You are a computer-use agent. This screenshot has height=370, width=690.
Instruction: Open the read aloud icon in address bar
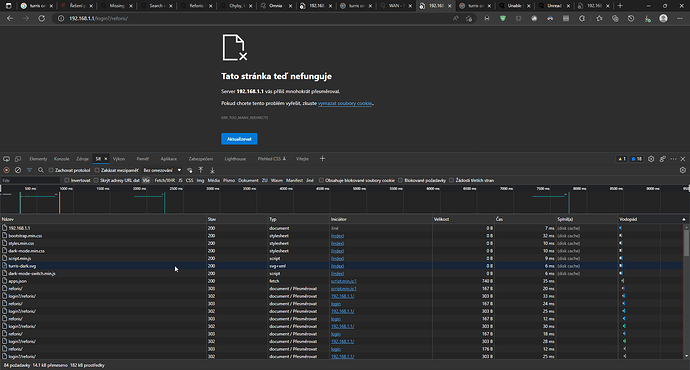[x=455, y=18]
